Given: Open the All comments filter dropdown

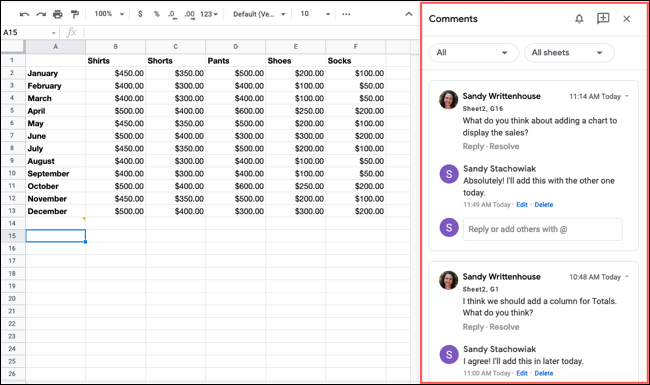Looking at the screenshot, I should [474, 53].
